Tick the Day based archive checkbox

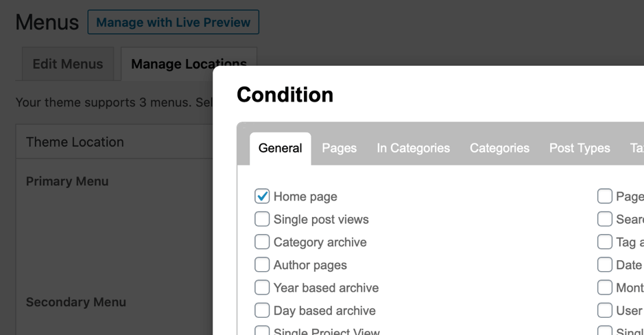262,310
